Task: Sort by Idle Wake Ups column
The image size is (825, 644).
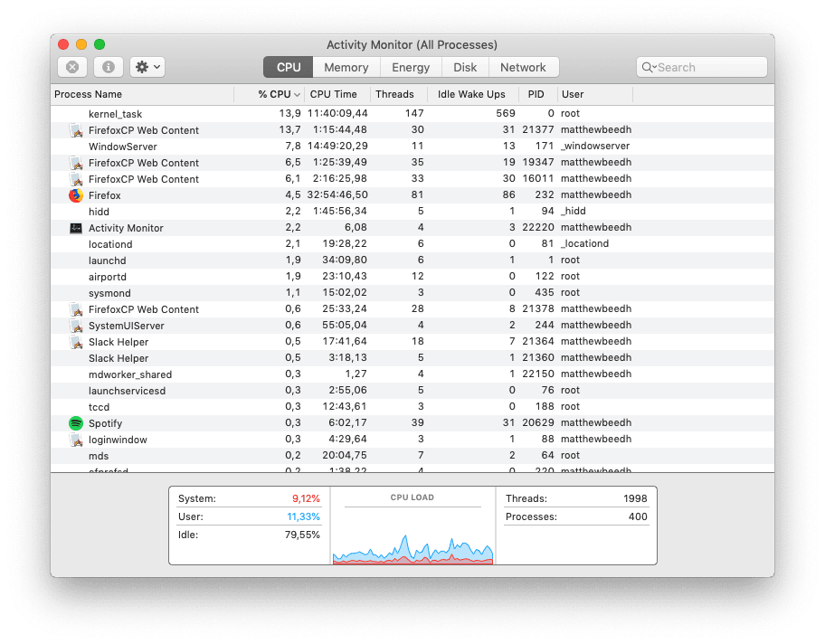Action: pyautogui.click(x=473, y=94)
